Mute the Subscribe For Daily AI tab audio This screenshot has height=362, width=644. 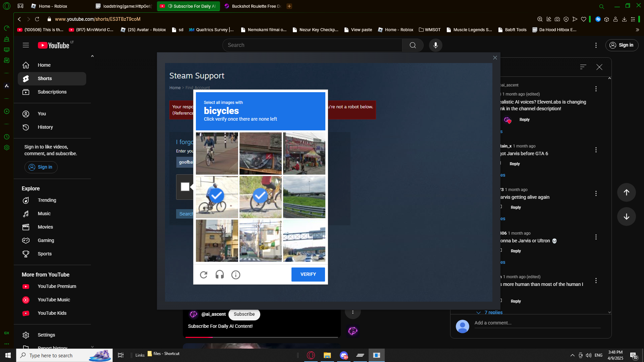[170, 6]
